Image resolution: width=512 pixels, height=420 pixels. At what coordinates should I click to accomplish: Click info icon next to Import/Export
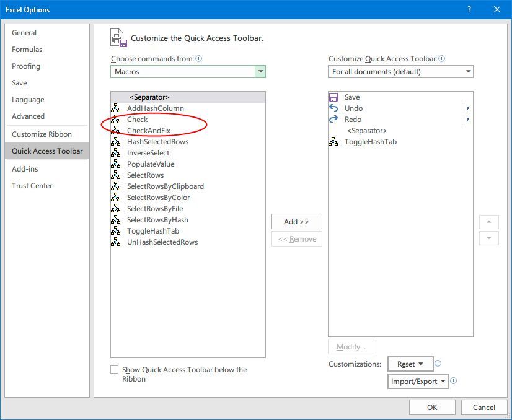tap(454, 381)
